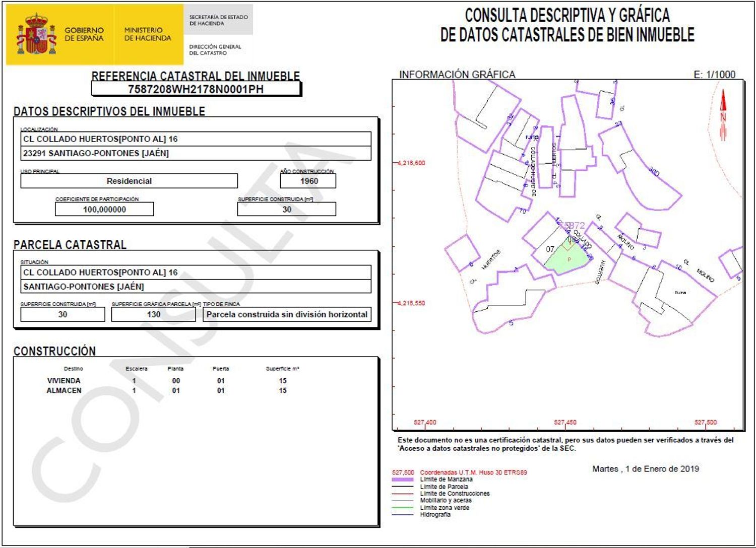Click the Superficie gráfica parcela value 130
This screenshot has width=756, height=548.
coord(154,314)
